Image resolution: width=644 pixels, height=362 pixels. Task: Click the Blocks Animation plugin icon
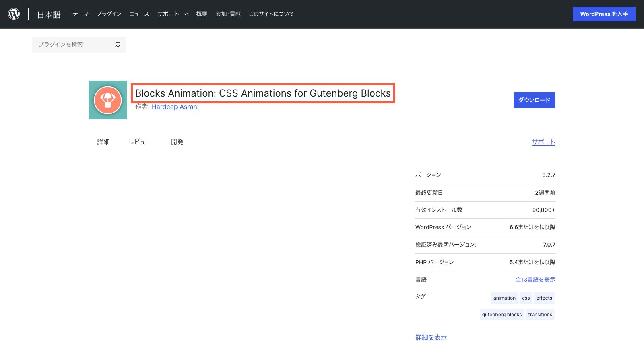108,100
